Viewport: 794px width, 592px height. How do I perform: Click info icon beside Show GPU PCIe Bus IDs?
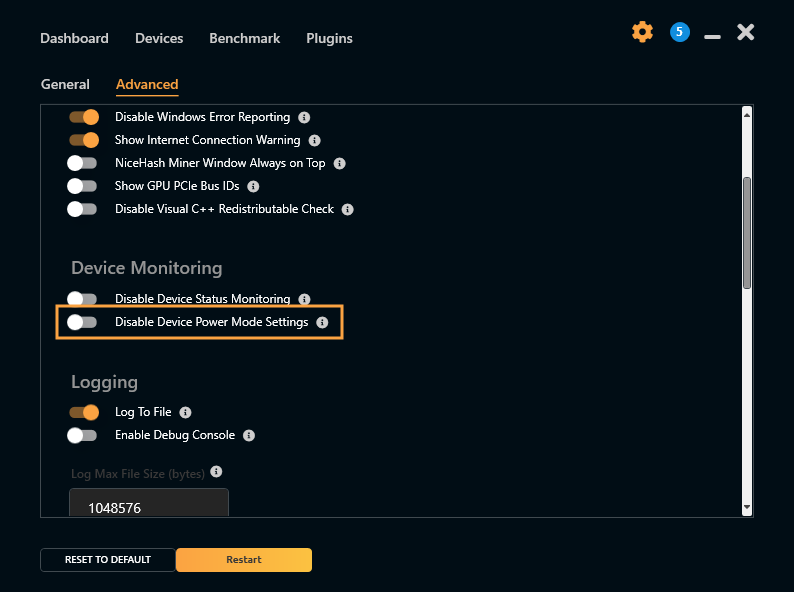[253, 186]
